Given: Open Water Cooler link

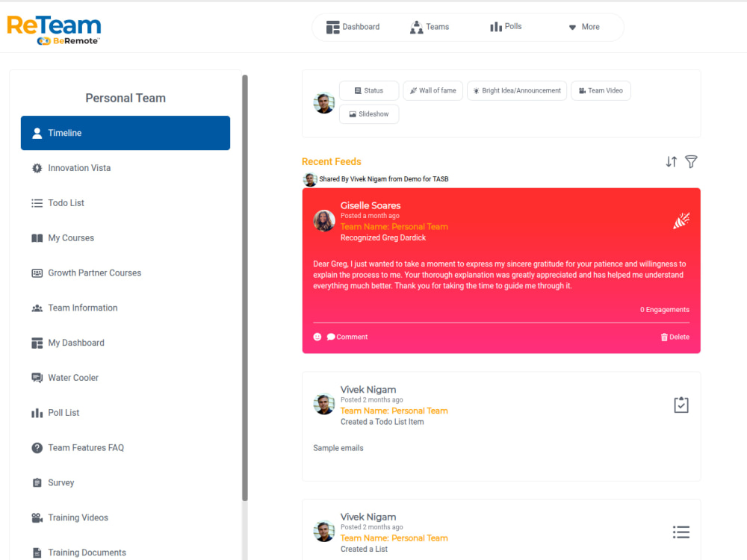Looking at the screenshot, I should click(73, 378).
